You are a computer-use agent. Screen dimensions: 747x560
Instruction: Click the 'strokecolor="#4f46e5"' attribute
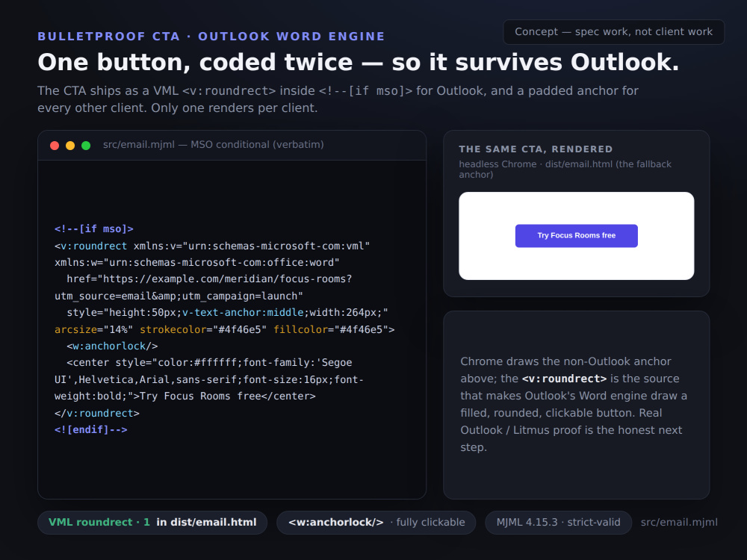tap(203, 329)
